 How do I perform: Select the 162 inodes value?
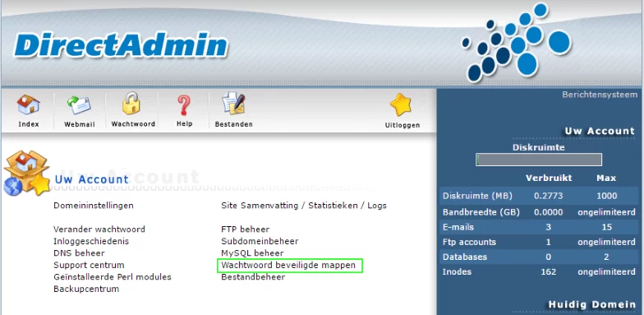pos(549,271)
